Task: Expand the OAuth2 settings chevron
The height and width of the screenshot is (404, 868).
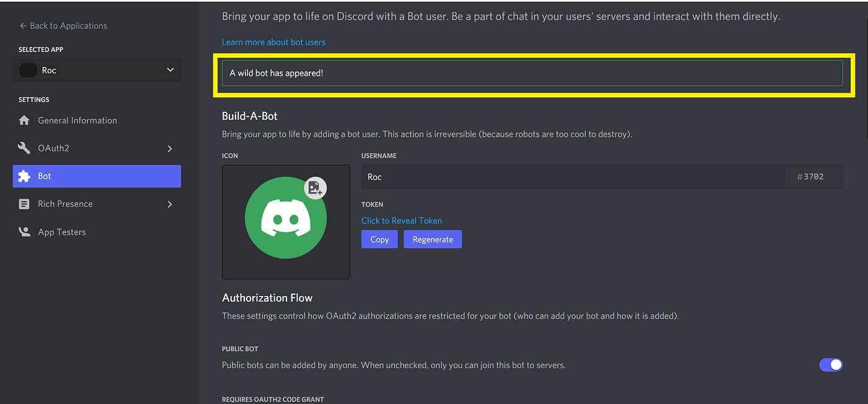Action: pyautogui.click(x=169, y=148)
